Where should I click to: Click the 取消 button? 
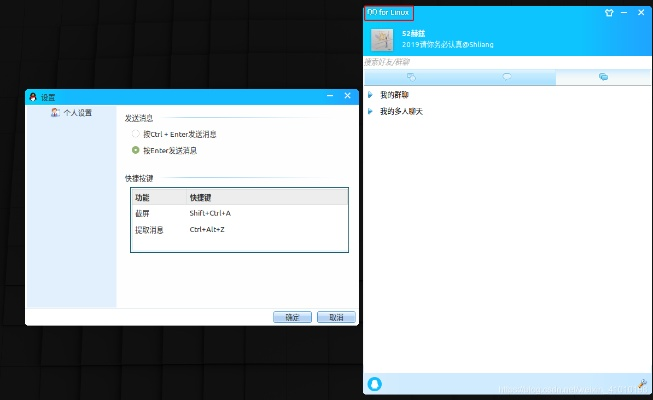(x=336, y=317)
